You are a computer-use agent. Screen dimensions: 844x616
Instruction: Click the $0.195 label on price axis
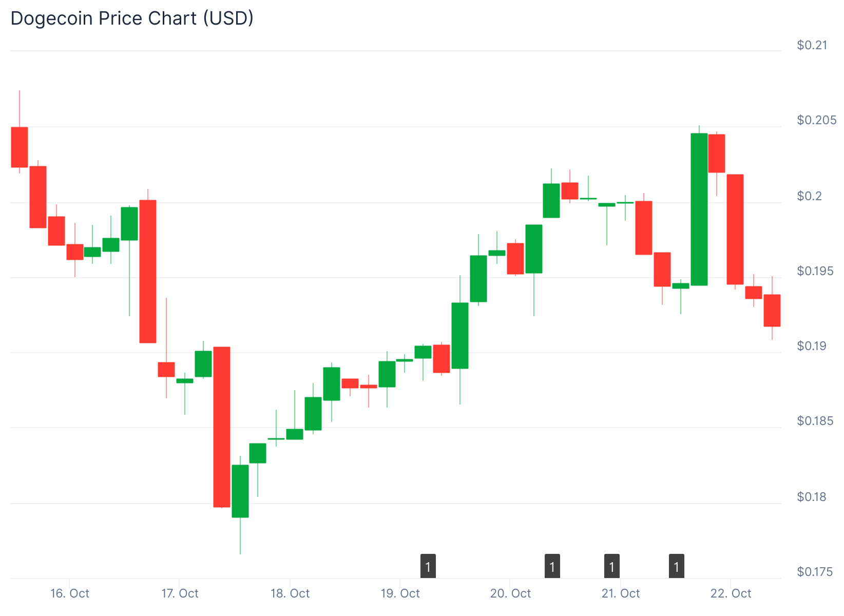pyautogui.click(x=816, y=271)
